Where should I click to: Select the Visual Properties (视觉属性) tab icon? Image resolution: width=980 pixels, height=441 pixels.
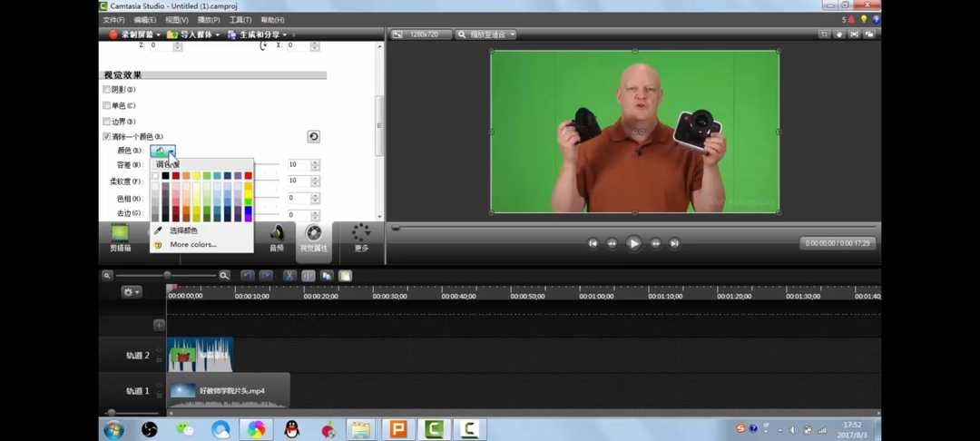(x=313, y=238)
